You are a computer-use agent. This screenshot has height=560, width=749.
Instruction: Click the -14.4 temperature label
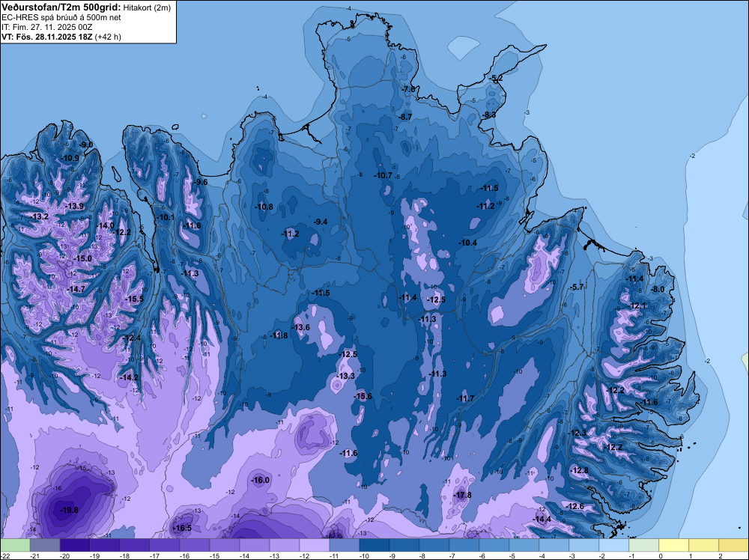click(542, 519)
